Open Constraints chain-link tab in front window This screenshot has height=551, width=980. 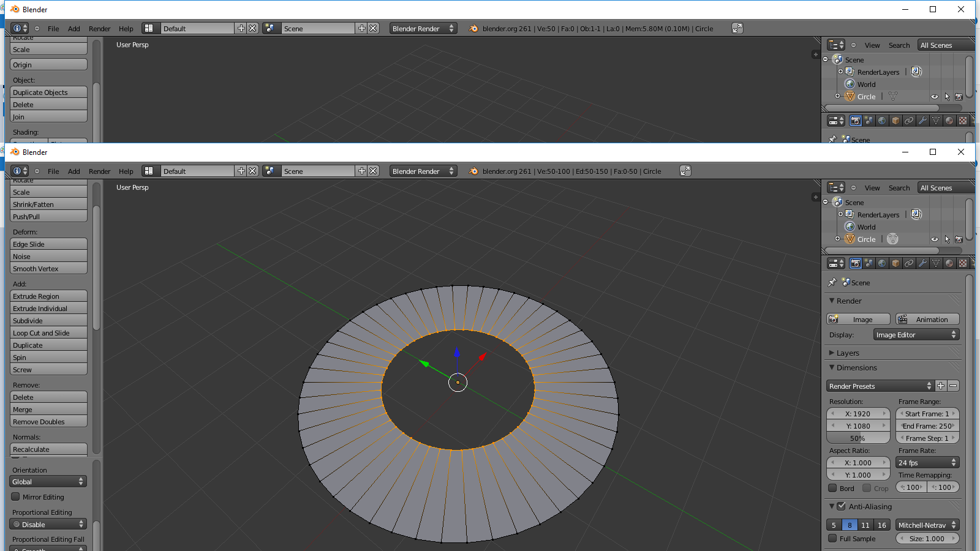tap(909, 263)
